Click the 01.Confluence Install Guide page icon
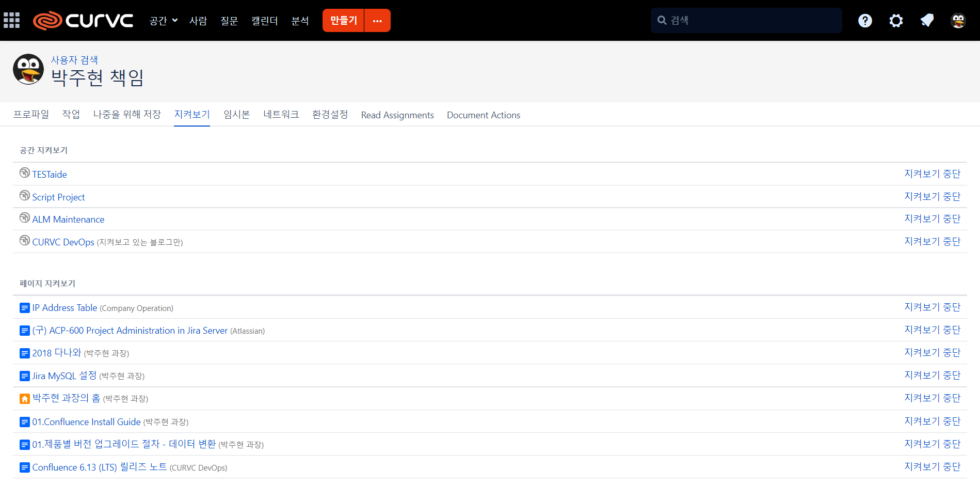The height and width of the screenshot is (484, 980). click(x=25, y=422)
